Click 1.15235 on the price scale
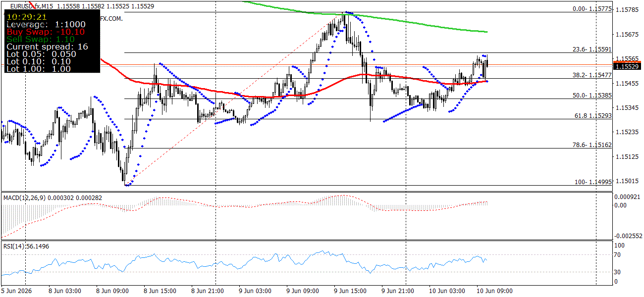Screen dimensions: 644x297 (627, 132)
